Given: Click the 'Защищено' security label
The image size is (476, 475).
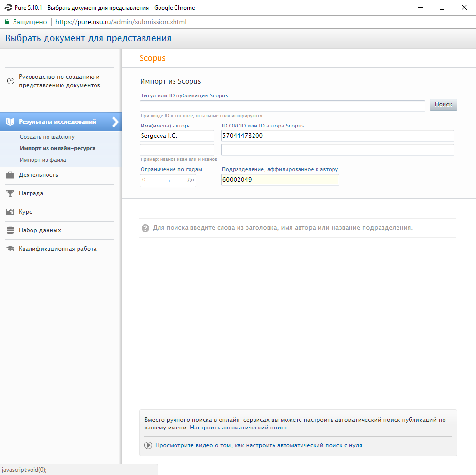Looking at the screenshot, I should tap(30, 22).
